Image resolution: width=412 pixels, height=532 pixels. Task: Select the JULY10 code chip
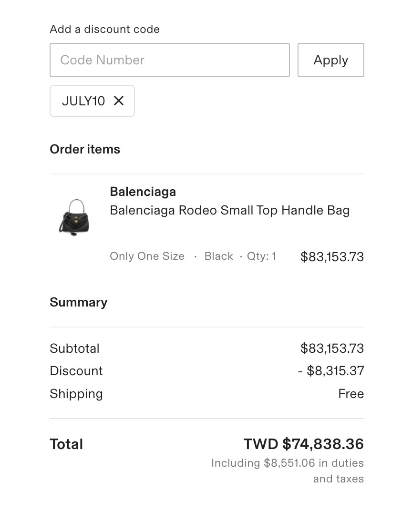point(92,101)
